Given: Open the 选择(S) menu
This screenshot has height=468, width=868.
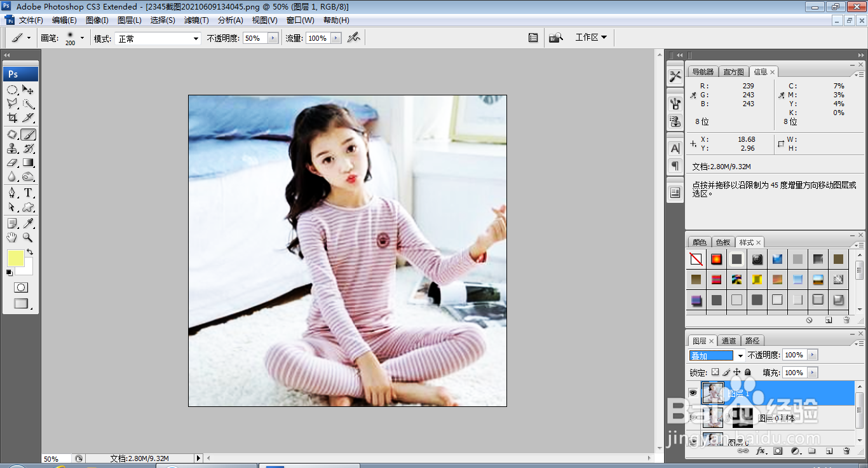Looking at the screenshot, I should [x=163, y=20].
